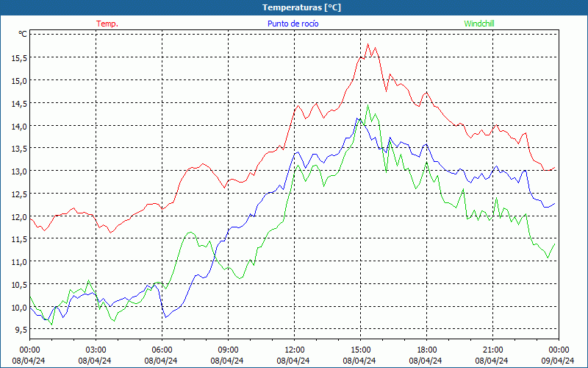Click the 15:00 time axis label

click(x=360, y=350)
